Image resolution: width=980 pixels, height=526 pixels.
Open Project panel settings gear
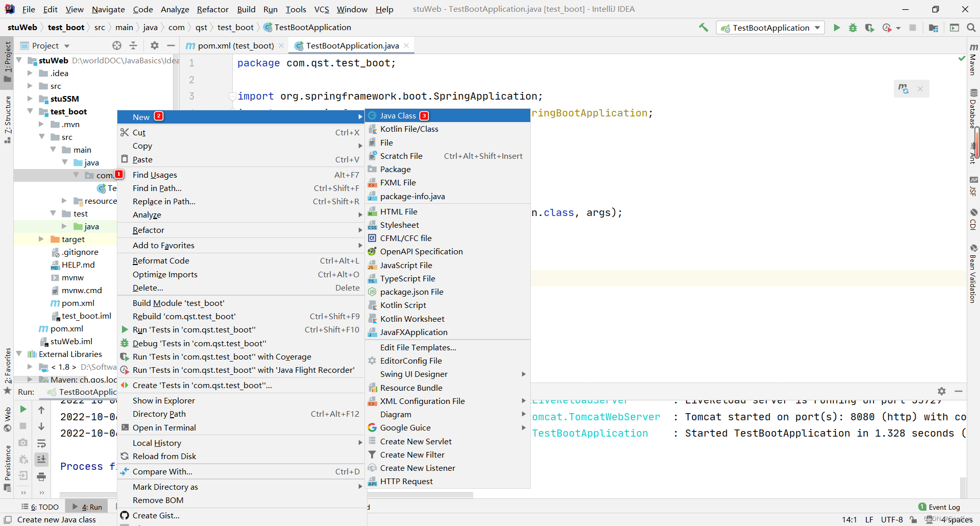click(155, 45)
